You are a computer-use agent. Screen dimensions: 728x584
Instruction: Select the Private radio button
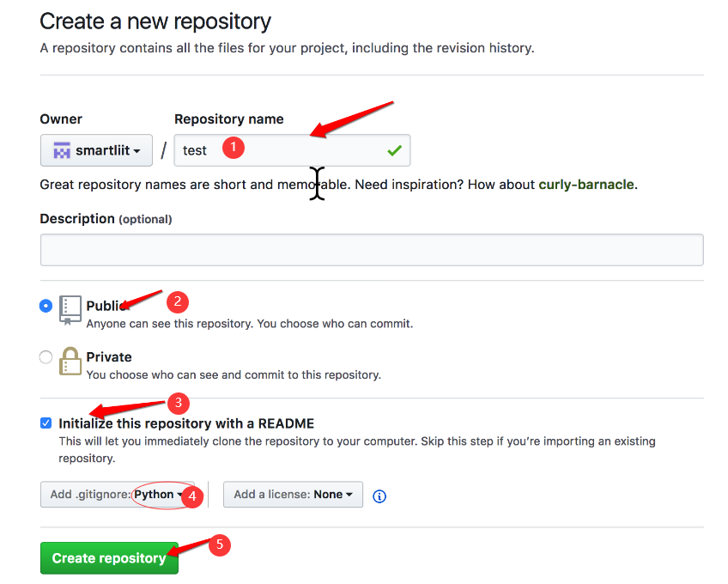(46, 357)
